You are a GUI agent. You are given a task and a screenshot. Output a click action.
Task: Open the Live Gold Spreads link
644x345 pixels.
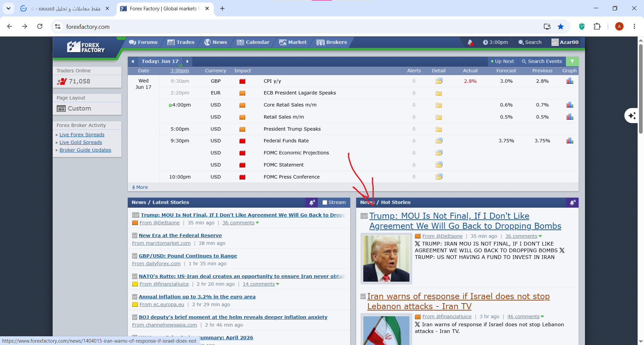pyautogui.click(x=81, y=142)
